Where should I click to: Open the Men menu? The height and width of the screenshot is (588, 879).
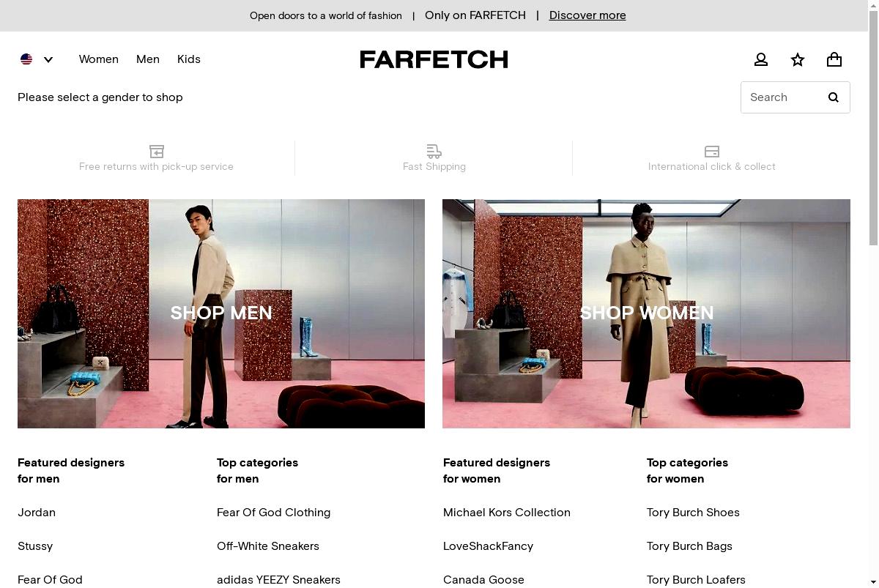(148, 59)
